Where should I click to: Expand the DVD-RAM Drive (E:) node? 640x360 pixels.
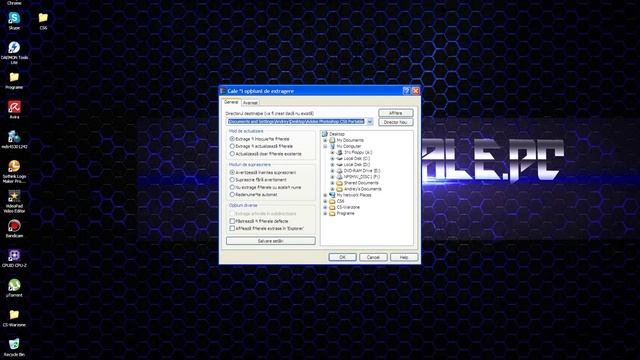click(x=332, y=171)
